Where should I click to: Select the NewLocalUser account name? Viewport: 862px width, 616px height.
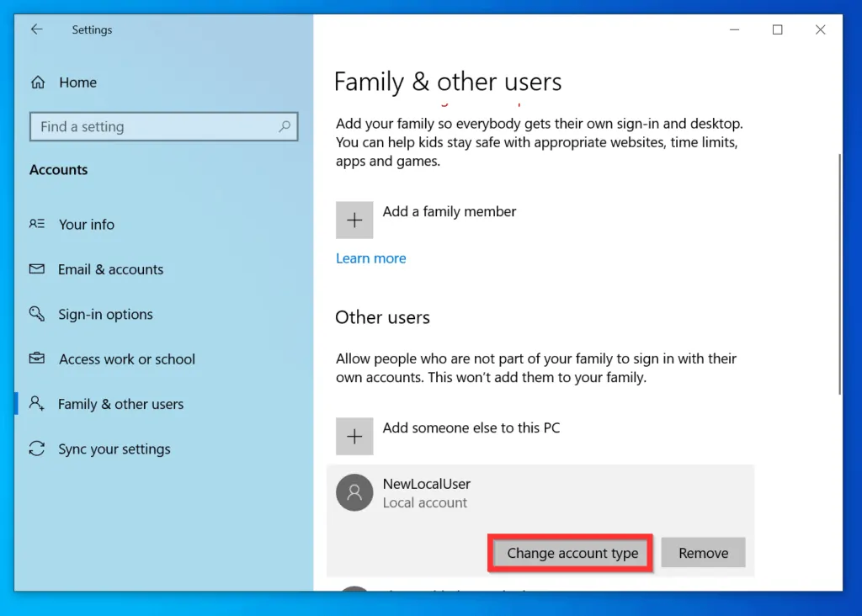click(x=427, y=484)
